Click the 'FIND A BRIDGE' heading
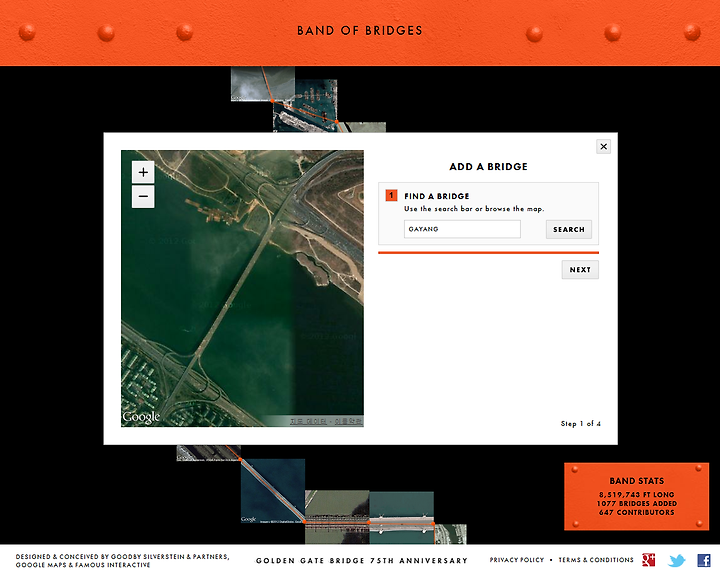The image size is (720, 576). coord(437,196)
